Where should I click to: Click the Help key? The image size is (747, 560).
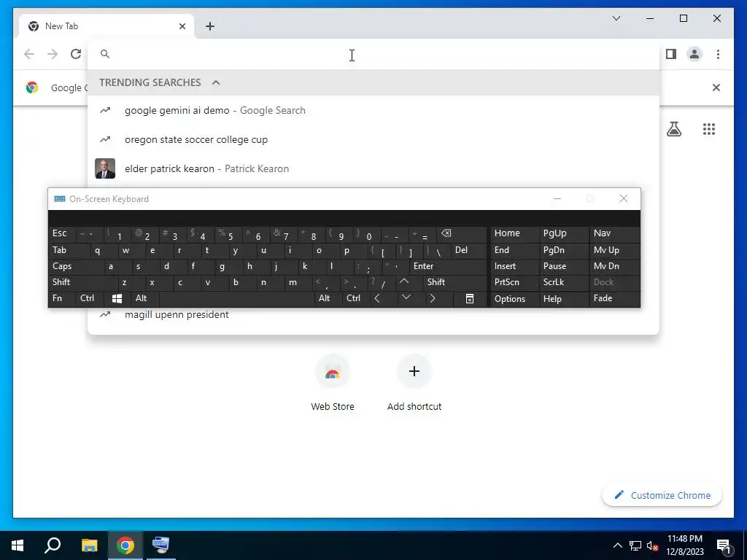click(x=563, y=298)
